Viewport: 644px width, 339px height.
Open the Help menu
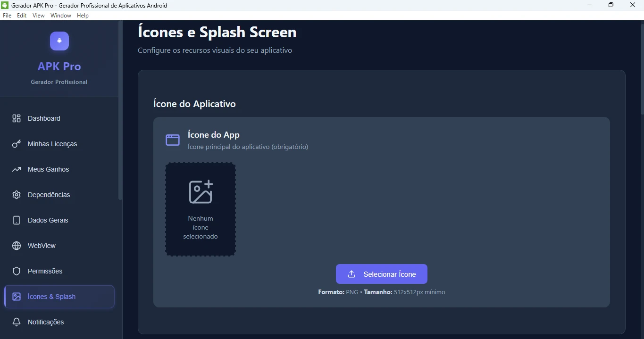(83, 16)
